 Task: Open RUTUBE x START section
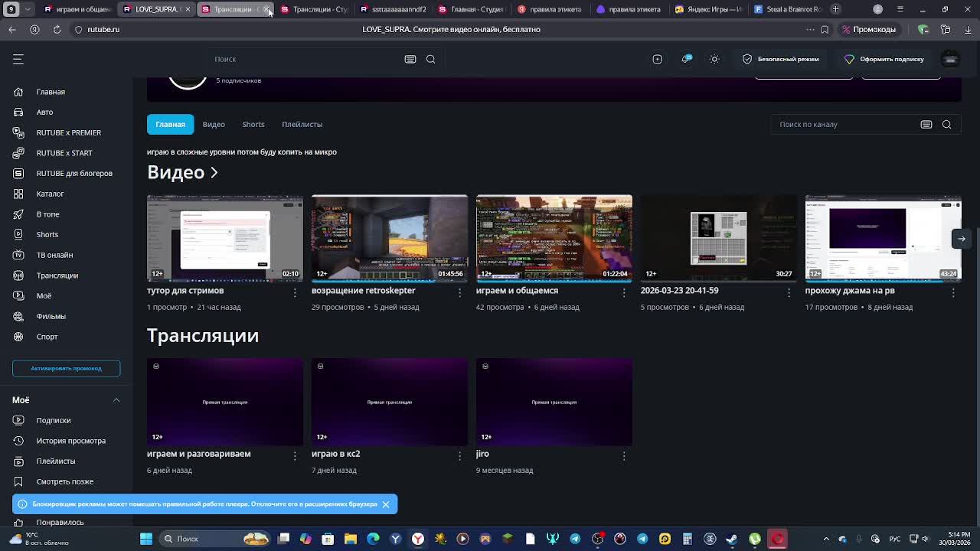tap(64, 153)
